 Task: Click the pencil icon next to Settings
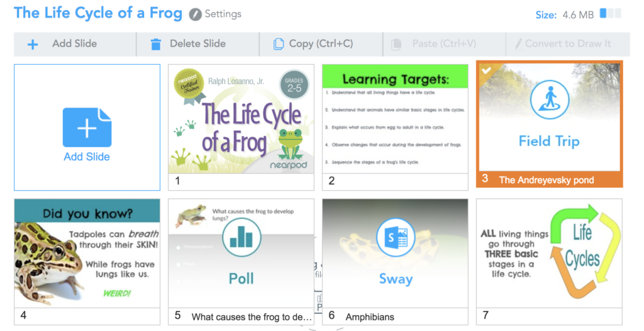coord(195,15)
